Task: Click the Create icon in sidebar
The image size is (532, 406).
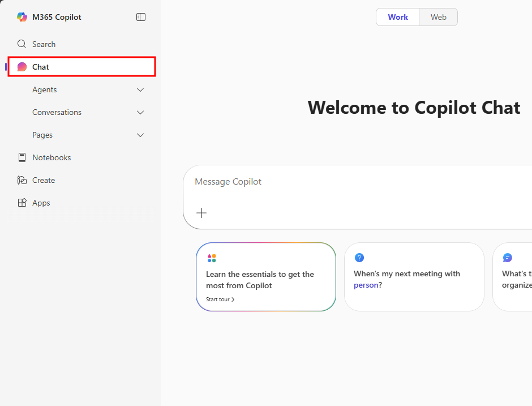Action: click(22, 180)
